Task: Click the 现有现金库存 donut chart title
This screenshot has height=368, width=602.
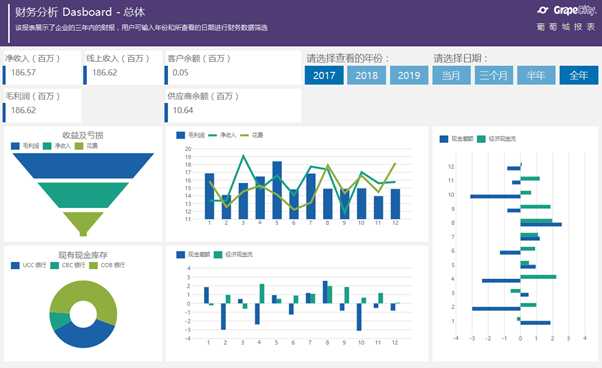Action: 83,254
